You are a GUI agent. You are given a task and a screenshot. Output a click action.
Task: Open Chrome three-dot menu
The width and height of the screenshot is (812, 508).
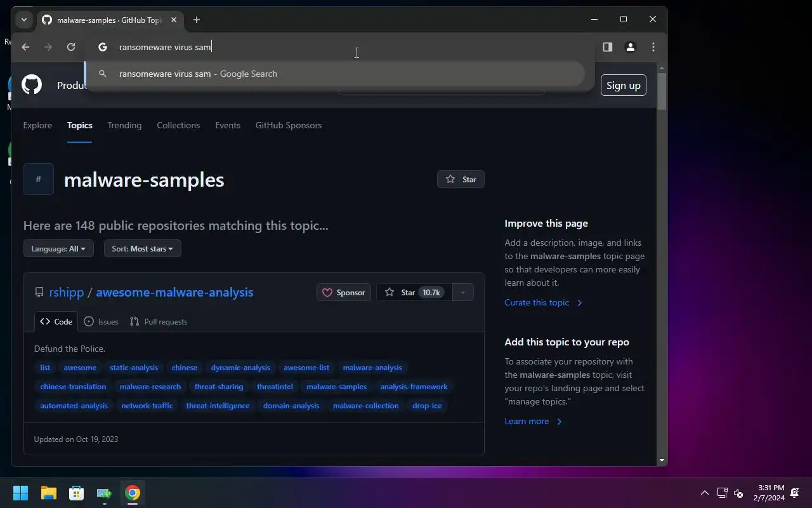click(653, 47)
